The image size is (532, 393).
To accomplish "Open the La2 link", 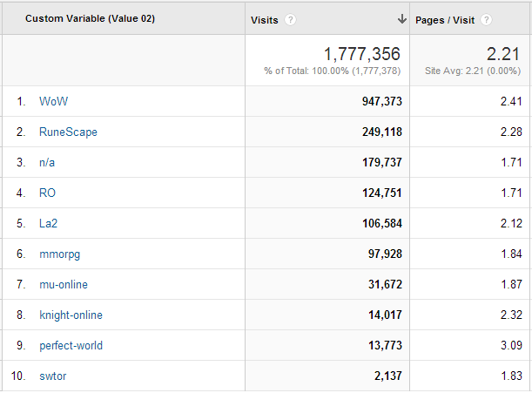I will [x=48, y=223].
